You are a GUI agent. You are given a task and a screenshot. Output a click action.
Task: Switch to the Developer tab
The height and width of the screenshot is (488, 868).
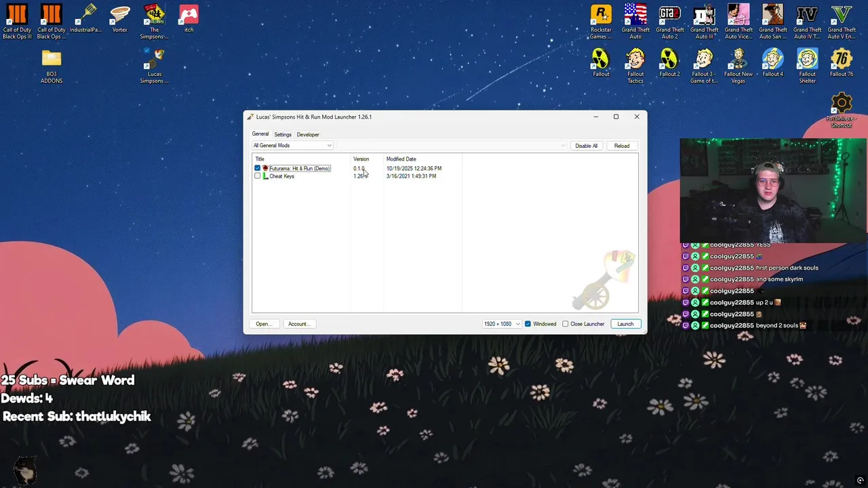(308, 134)
